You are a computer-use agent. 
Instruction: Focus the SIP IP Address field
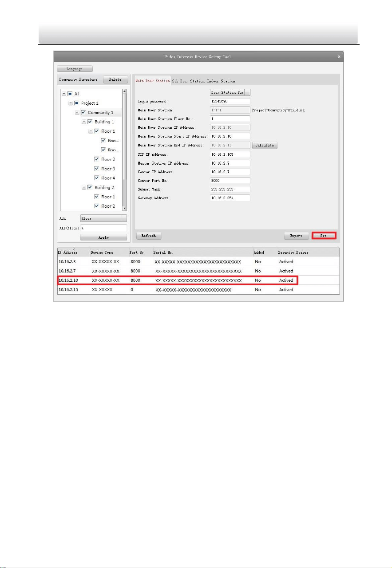tap(230, 154)
